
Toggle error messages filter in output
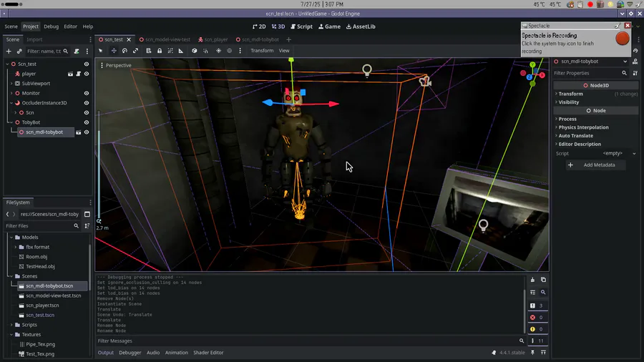tap(537, 317)
